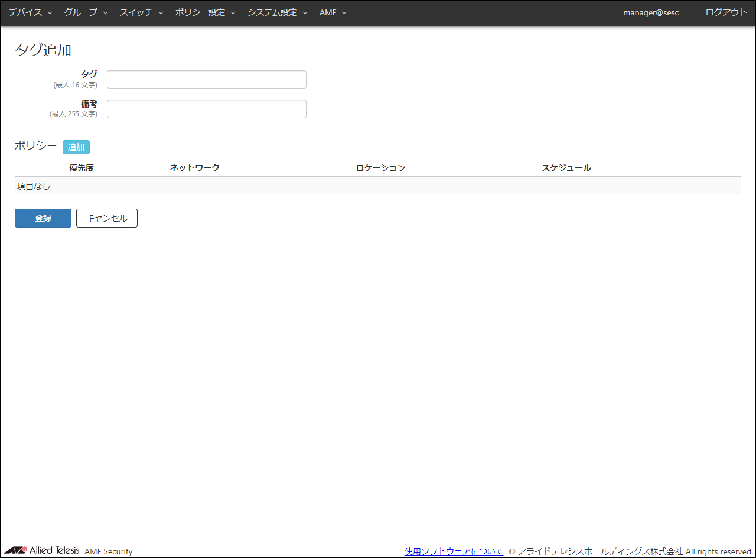The height and width of the screenshot is (558, 756).
Task: Click the 優先度 column header
Action: 82,168
